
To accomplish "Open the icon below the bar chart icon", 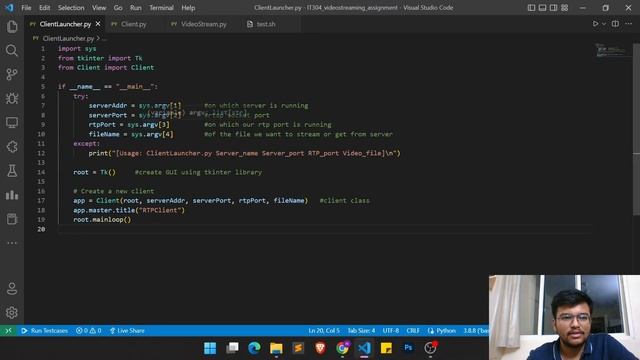I will point(12,219).
